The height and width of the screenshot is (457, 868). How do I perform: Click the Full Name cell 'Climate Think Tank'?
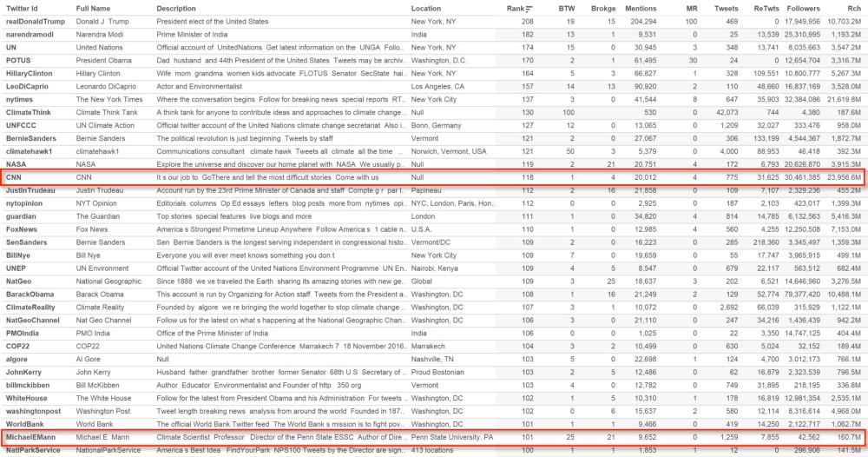(107, 112)
